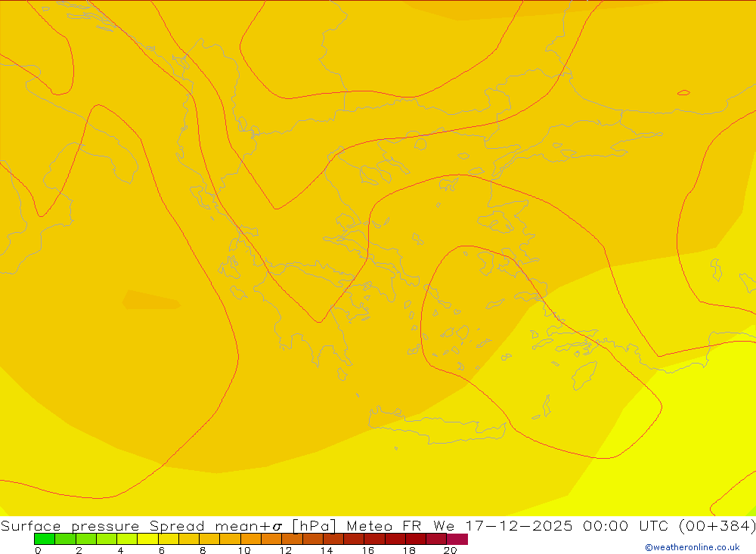Pick the dark red swatch starting at 18

coord(416,539)
